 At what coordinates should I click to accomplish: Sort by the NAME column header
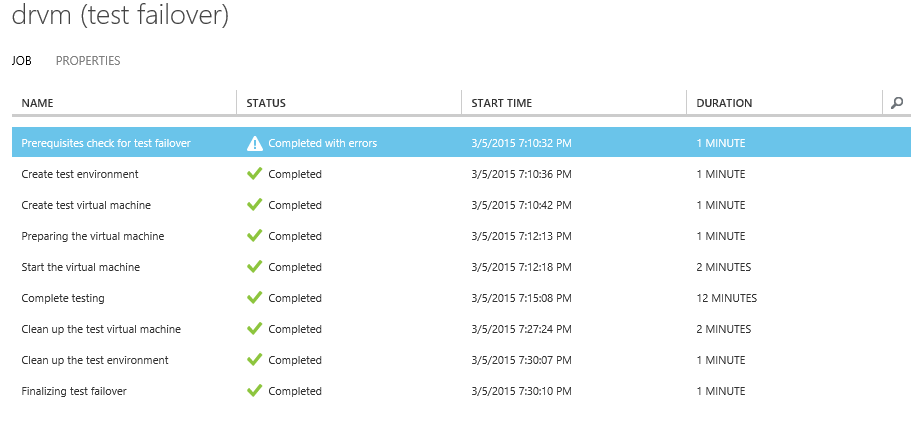pyautogui.click(x=38, y=103)
